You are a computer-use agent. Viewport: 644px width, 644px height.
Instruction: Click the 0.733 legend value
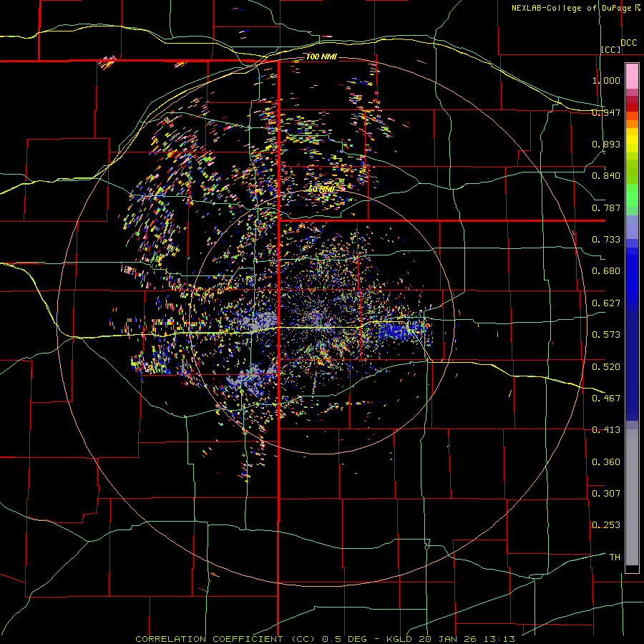(606, 240)
